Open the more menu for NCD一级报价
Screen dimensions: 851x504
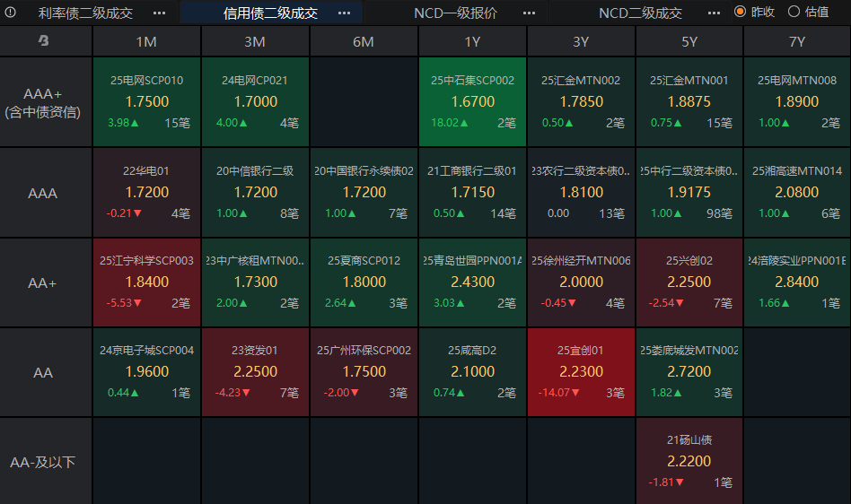click(x=529, y=13)
